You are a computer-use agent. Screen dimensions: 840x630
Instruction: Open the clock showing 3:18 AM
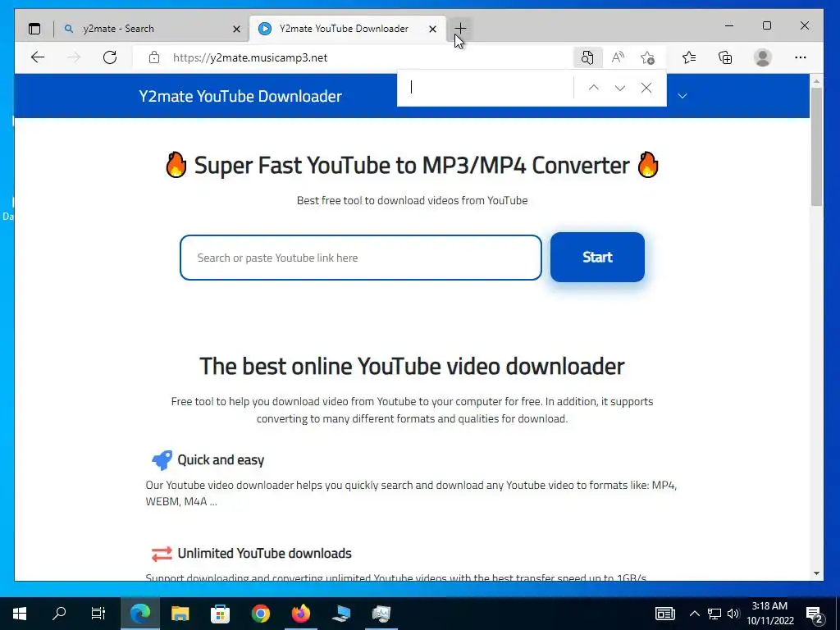pyautogui.click(x=769, y=614)
